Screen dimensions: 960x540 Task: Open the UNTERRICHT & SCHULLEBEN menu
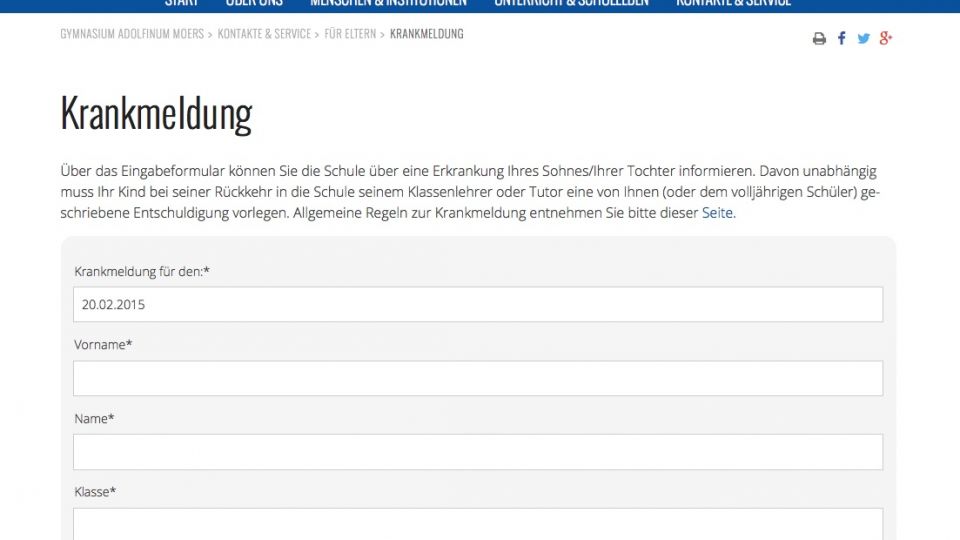571,4
